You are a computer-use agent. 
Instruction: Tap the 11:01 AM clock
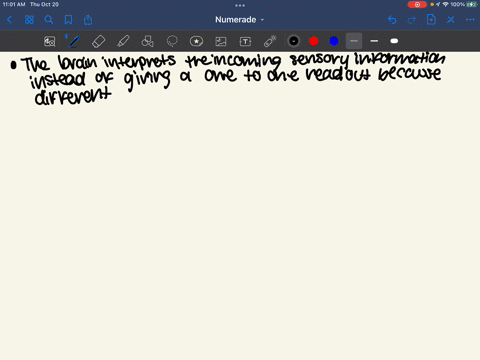pyautogui.click(x=14, y=4)
